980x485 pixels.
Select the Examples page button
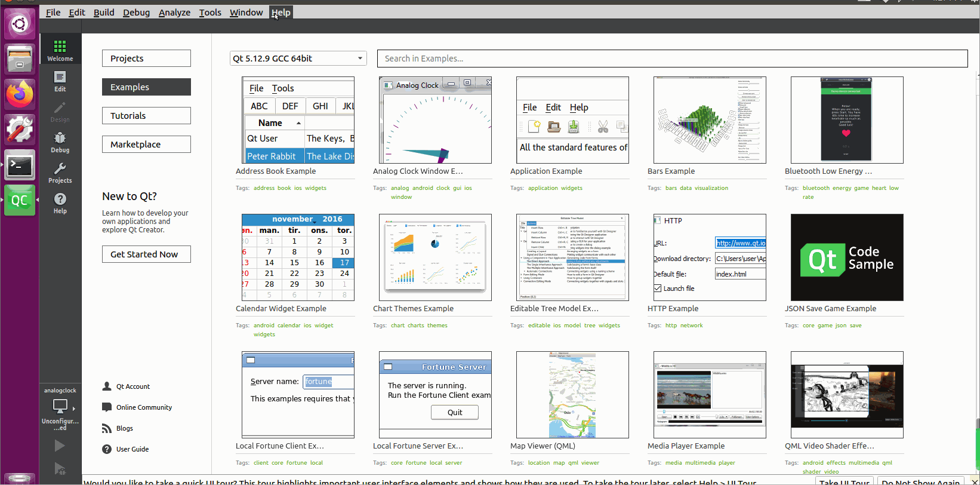pyautogui.click(x=146, y=87)
